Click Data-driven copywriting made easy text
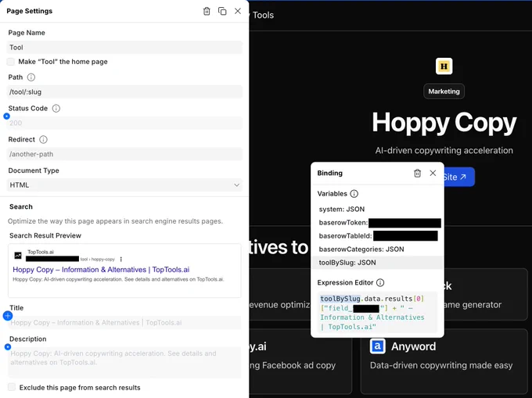Screen dimensions: 532x398 point(441,365)
